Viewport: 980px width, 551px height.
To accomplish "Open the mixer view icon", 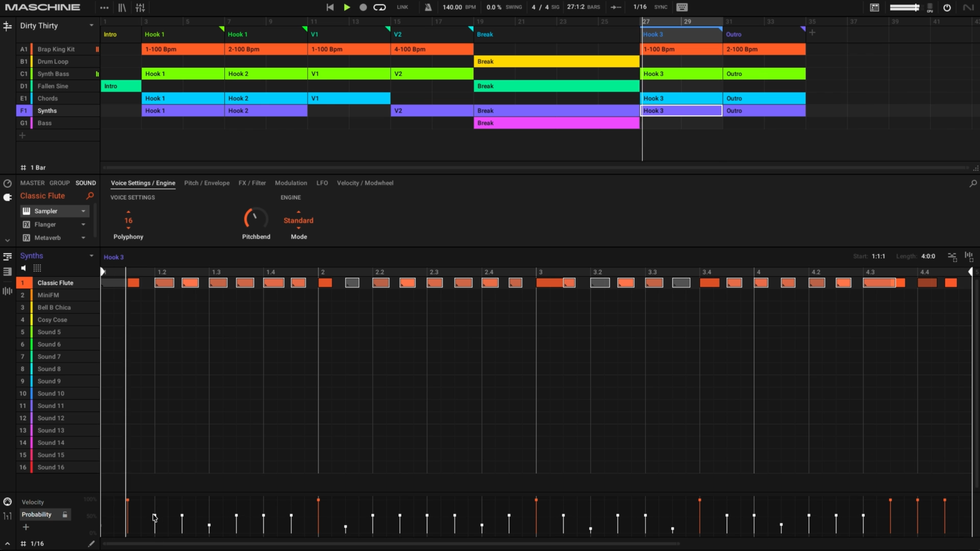I will coord(140,7).
